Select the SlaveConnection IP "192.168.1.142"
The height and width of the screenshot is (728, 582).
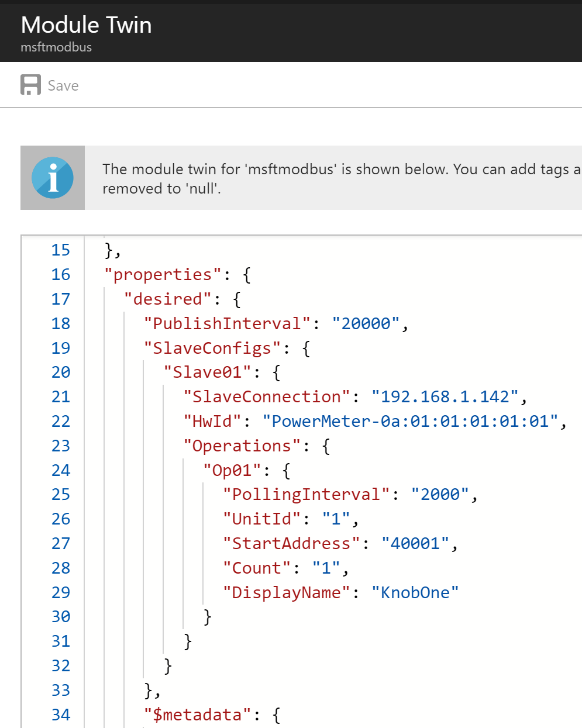click(x=446, y=396)
